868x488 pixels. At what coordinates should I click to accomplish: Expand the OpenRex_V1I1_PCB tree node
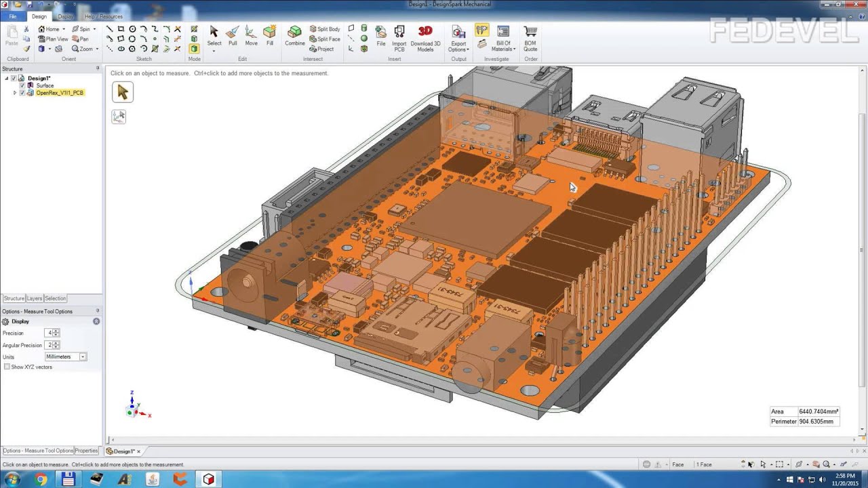coord(15,93)
